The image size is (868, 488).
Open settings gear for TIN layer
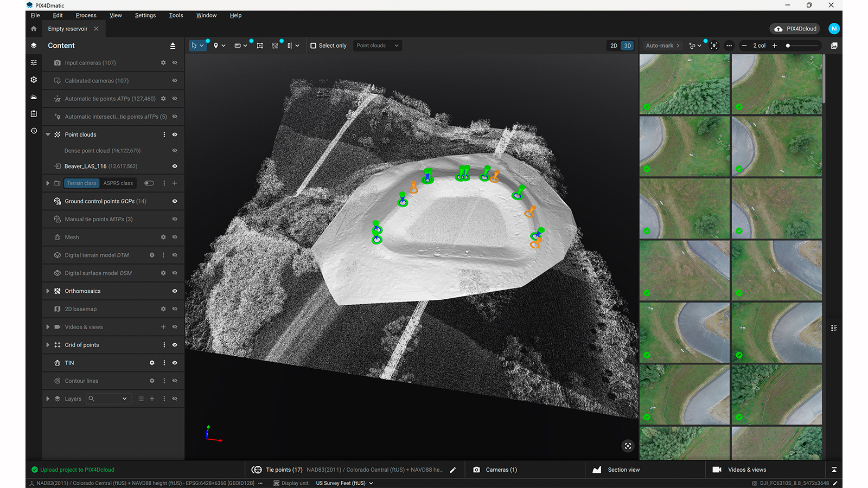(152, 363)
